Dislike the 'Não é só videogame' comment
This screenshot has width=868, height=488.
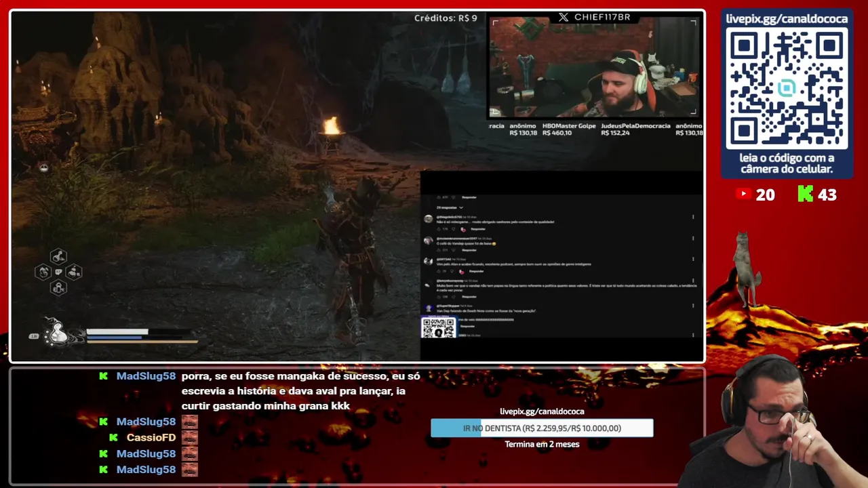[x=454, y=229]
